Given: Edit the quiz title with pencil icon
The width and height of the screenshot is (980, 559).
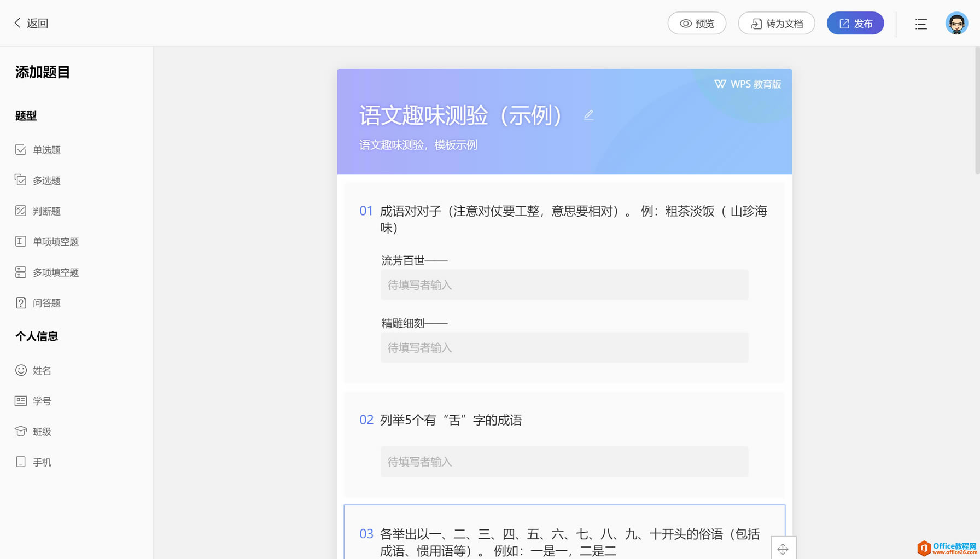Looking at the screenshot, I should [588, 115].
